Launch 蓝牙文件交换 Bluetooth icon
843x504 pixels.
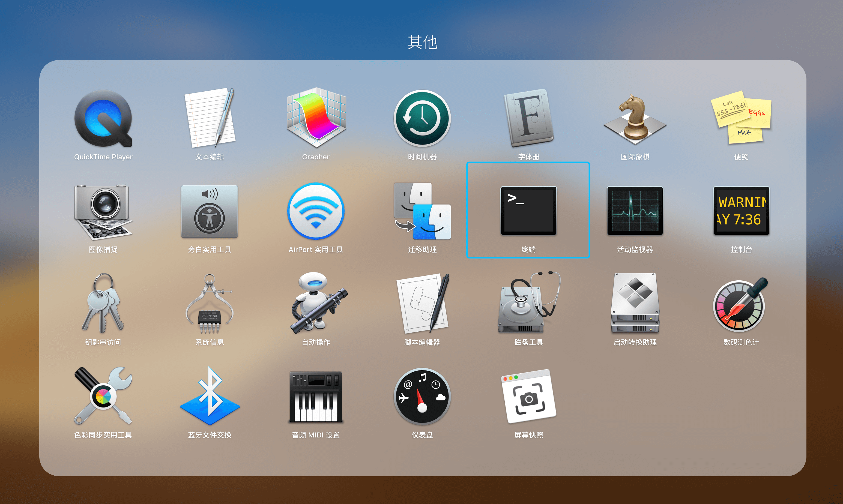tap(210, 396)
